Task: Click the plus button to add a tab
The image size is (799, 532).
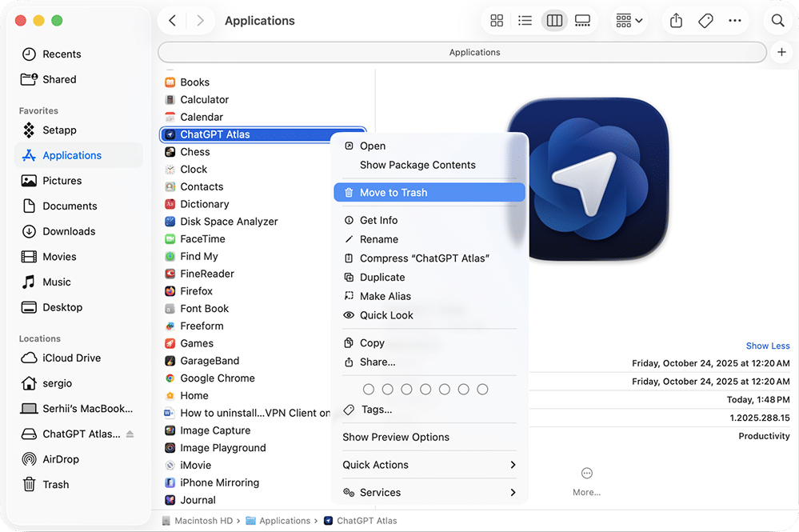Action: 781,51
